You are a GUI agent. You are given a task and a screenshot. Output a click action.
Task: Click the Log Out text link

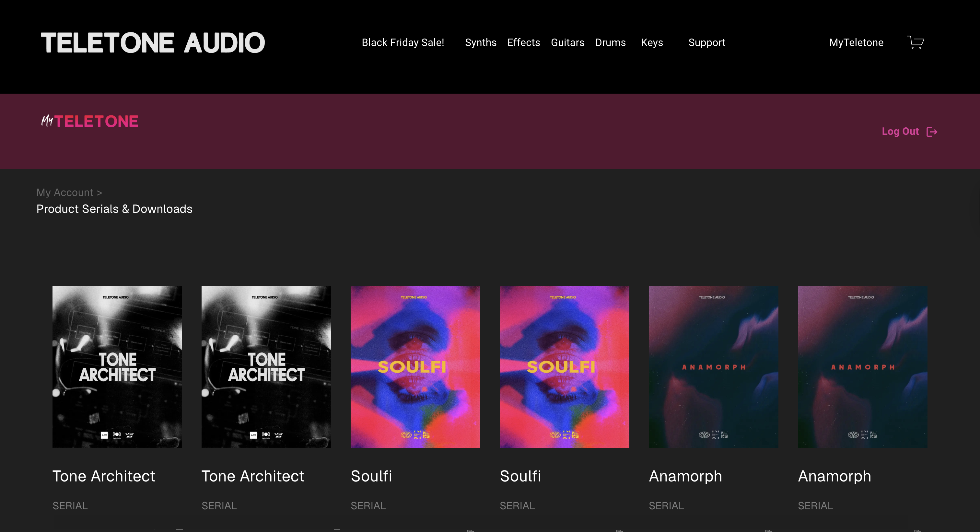(900, 132)
